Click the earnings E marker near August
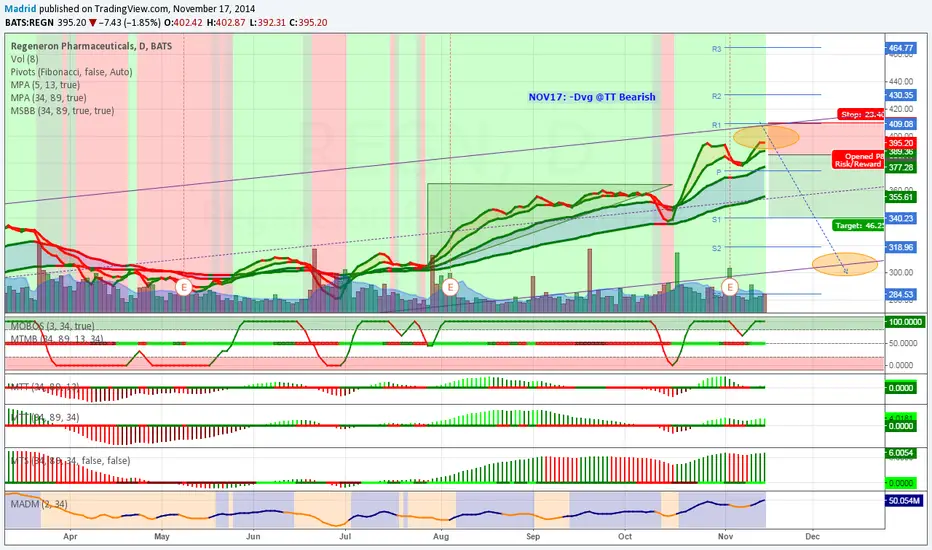Viewport: 932px width, 550px height. coord(450,288)
